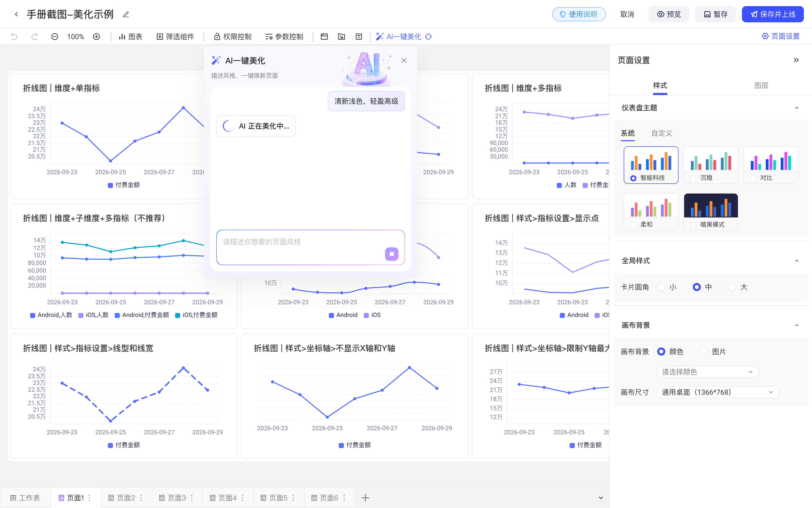This screenshot has height=508, width=812.
Task: Zoom out with the minus circle icon
Action: coord(55,36)
